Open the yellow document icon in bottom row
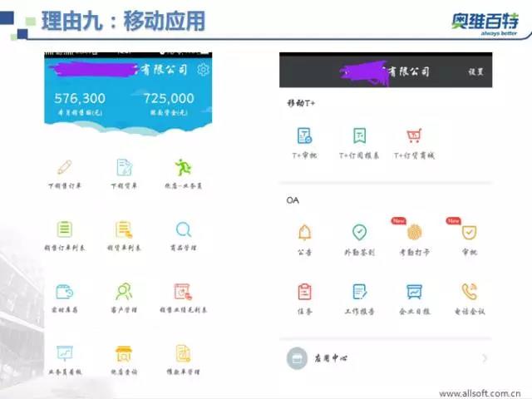 tap(183, 353)
